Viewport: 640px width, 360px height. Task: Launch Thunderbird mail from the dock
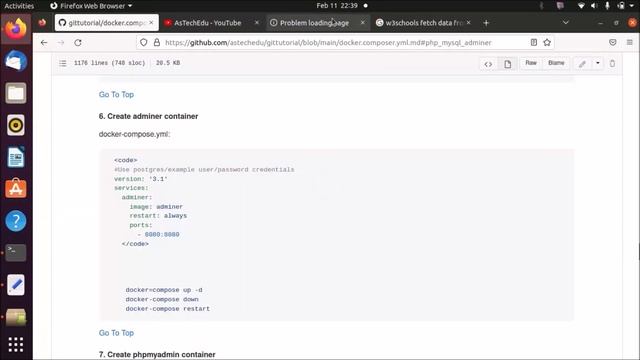[x=16, y=61]
